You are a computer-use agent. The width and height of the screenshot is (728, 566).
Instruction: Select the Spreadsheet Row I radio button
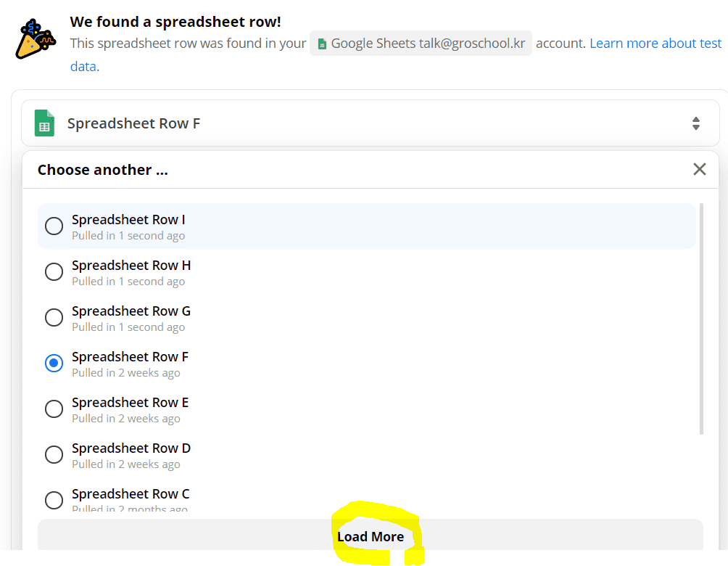point(54,226)
